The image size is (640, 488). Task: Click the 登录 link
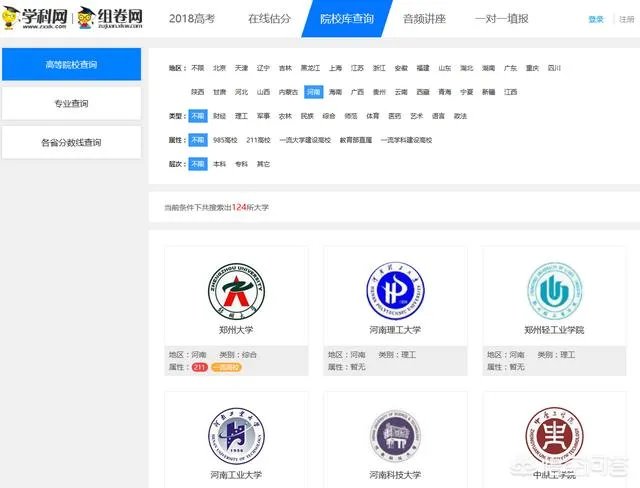596,19
